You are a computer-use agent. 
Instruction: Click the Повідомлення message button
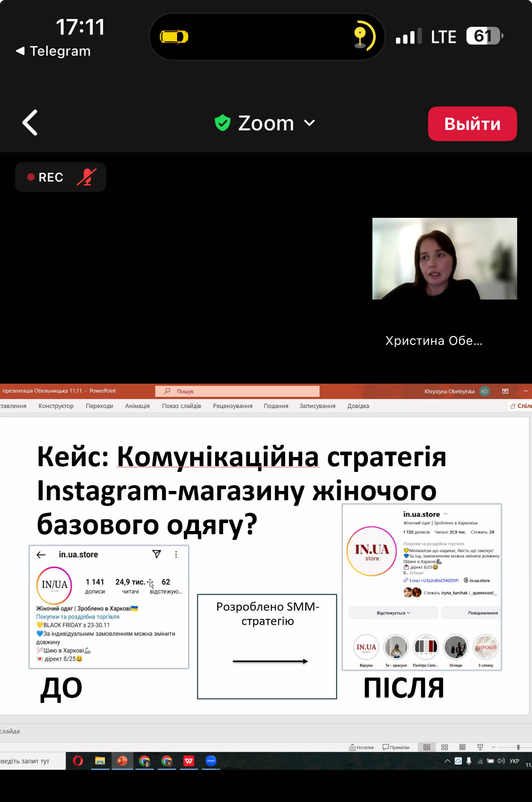pyautogui.click(x=471, y=613)
